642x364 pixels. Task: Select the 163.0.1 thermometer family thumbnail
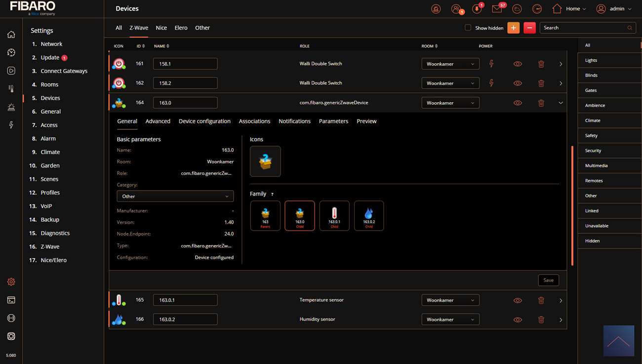tap(334, 216)
